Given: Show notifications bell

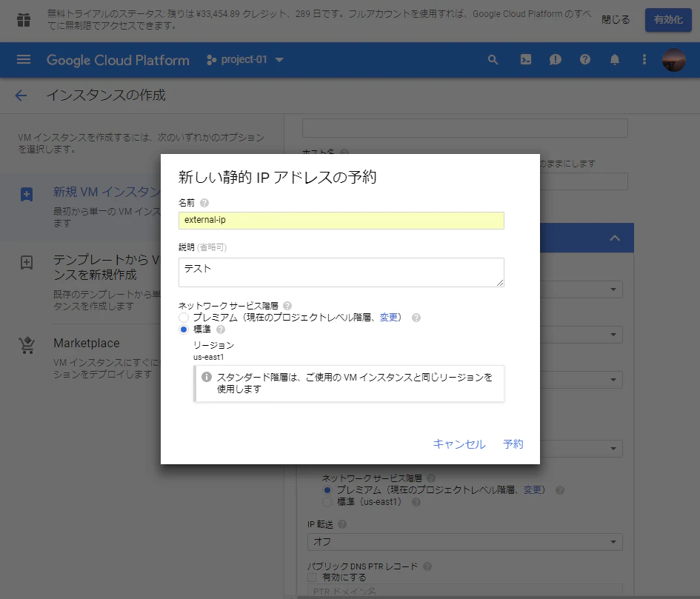Looking at the screenshot, I should [x=615, y=60].
